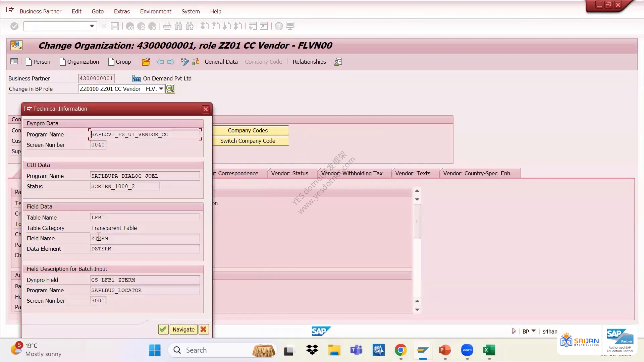The height and width of the screenshot is (362, 644).
Task: Click the upper vertical scrollbar thumb
Action: [x=417, y=221]
